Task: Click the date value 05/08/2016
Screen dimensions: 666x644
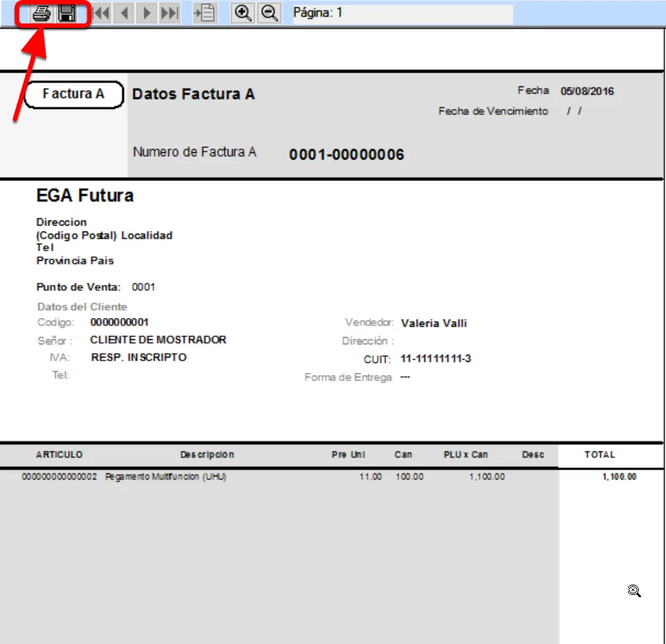Action: pyautogui.click(x=587, y=91)
